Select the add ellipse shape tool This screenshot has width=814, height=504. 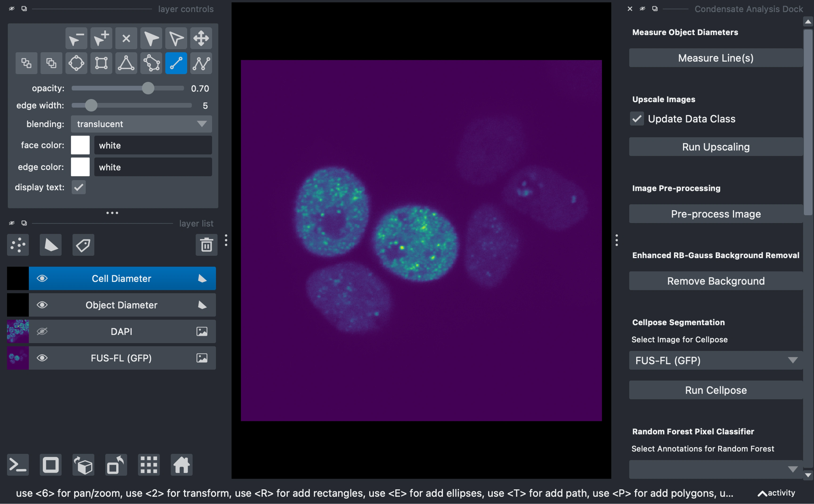tap(76, 63)
